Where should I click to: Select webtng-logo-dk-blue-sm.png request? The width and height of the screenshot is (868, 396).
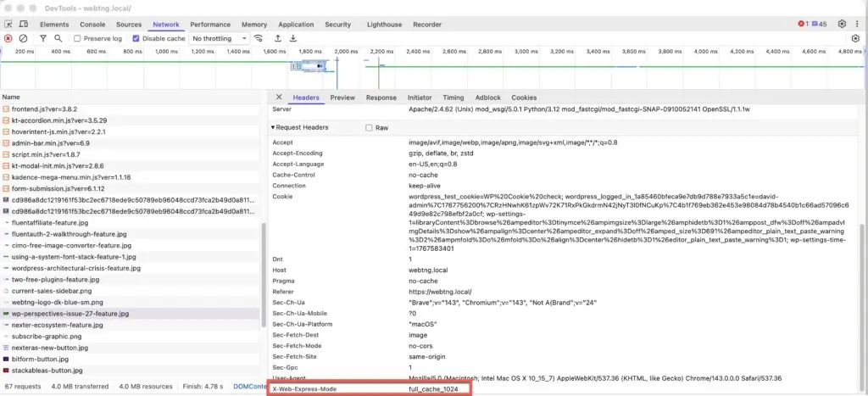pos(57,302)
